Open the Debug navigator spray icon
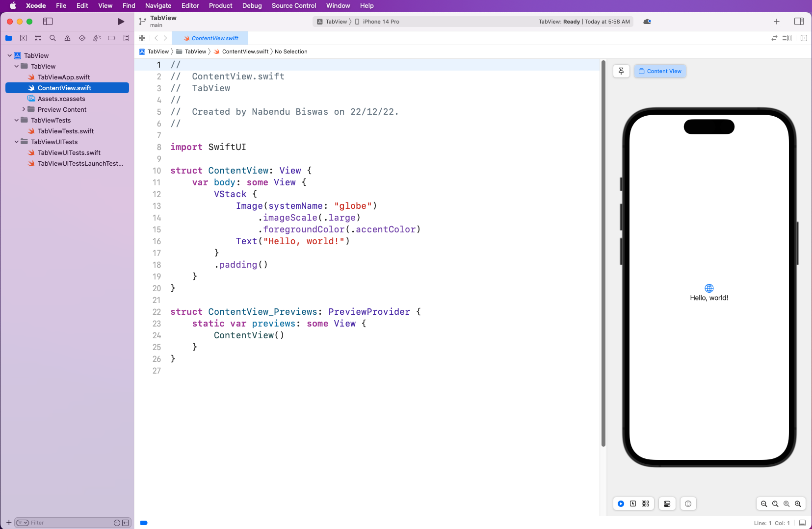 pyautogui.click(x=97, y=38)
